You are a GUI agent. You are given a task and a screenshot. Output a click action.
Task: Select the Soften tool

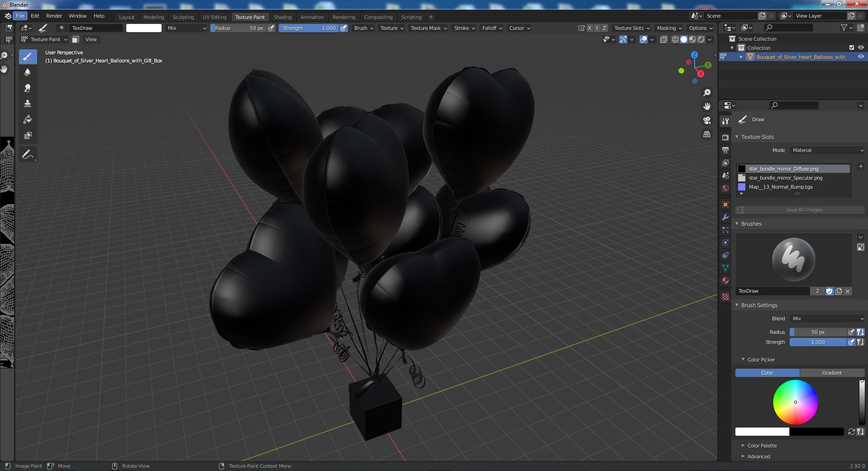click(x=28, y=72)
